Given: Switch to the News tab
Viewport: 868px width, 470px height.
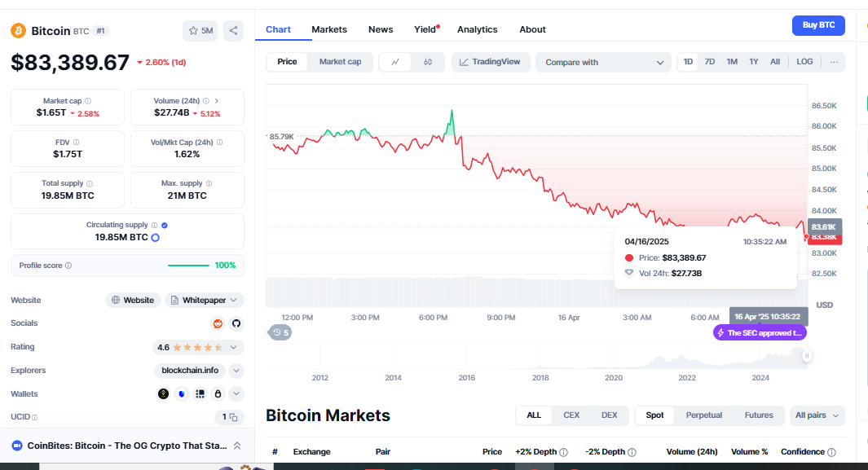Looking at the screenshot, I should click(381, 29).
